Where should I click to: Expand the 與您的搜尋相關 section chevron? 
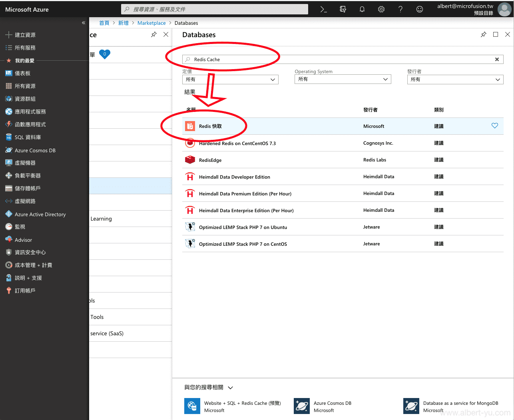231,388
